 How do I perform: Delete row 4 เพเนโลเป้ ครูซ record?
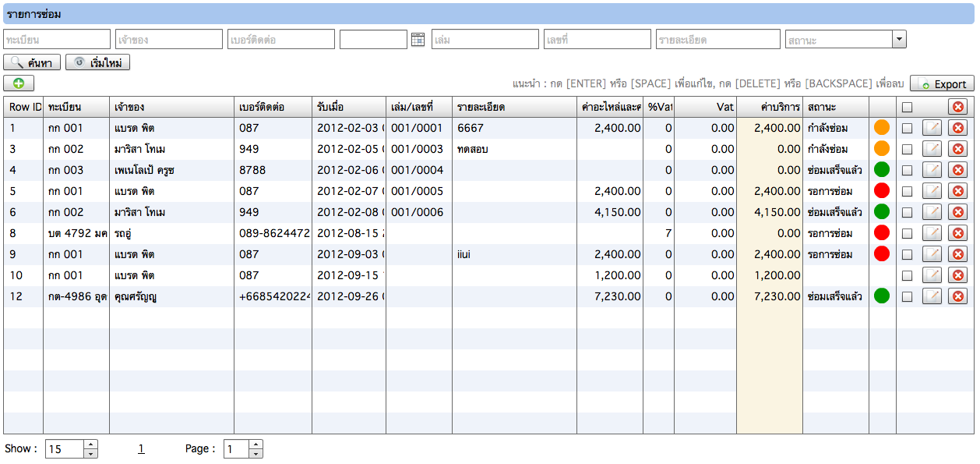click(x=957, y=170)
